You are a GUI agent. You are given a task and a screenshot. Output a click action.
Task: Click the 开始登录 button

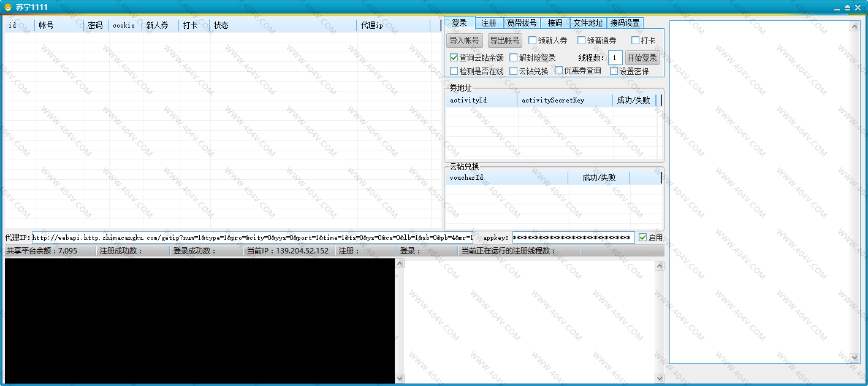click(x=642, y=58)
